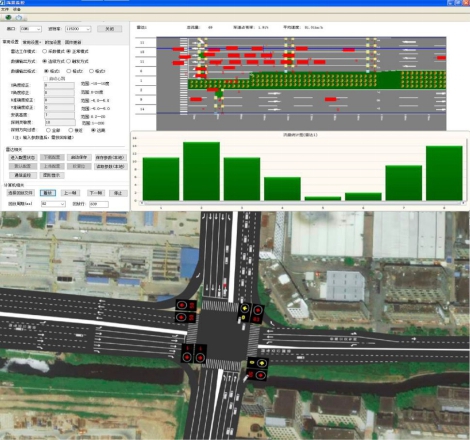Viewport: 470px width, 440px height.
Task: Tick the checkbox below output format options
Action: (46, 79)
